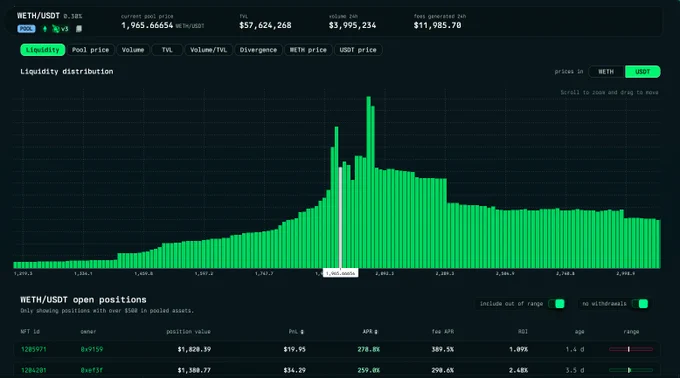Switch to the Pool price tab
Screen dimensions: 680x378
90,50
